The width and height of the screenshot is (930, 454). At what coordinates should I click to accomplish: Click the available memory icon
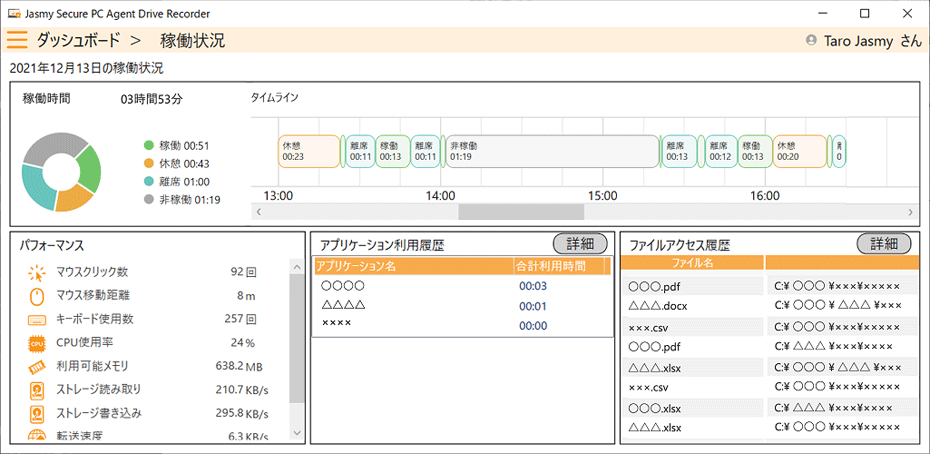pos(37,366)
